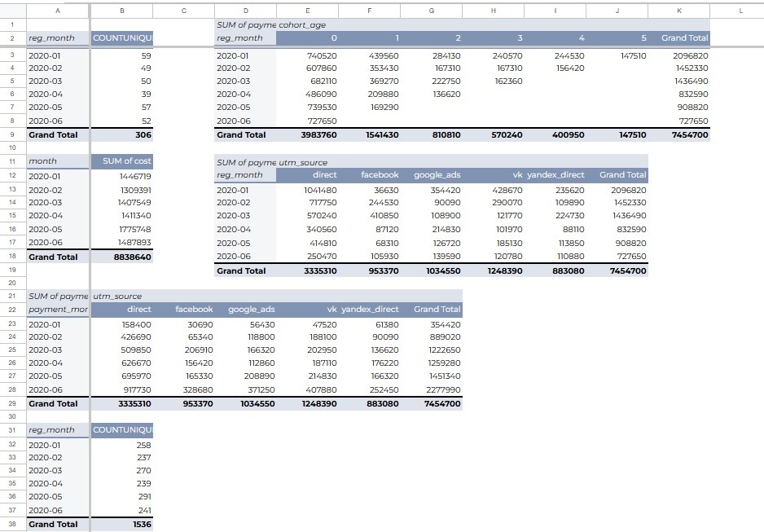Image resolution: width=764 pixels, height=532 pixels.
Task: Select the 340560 cell
Action: pyautogui.click(x=307, y=229)
